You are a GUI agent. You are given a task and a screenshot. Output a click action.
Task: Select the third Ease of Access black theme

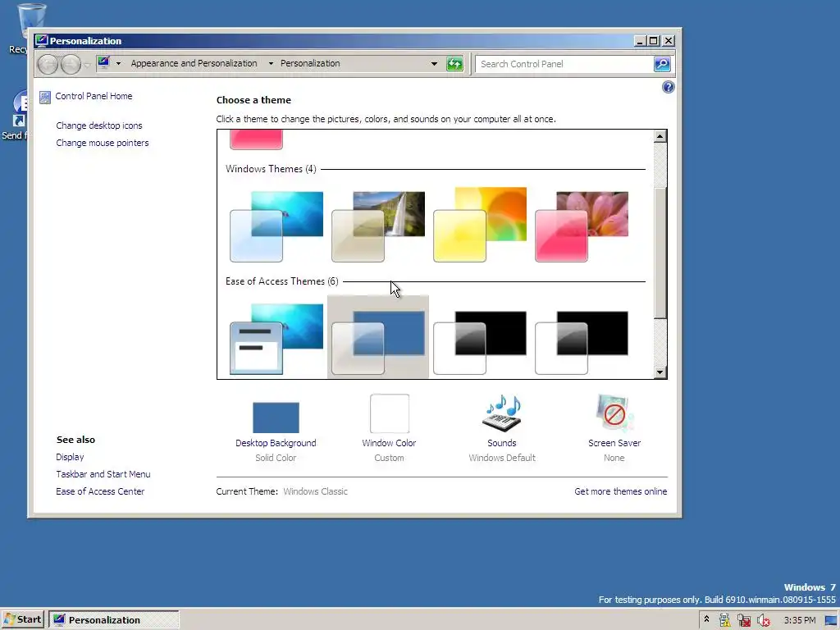point(480,342)
